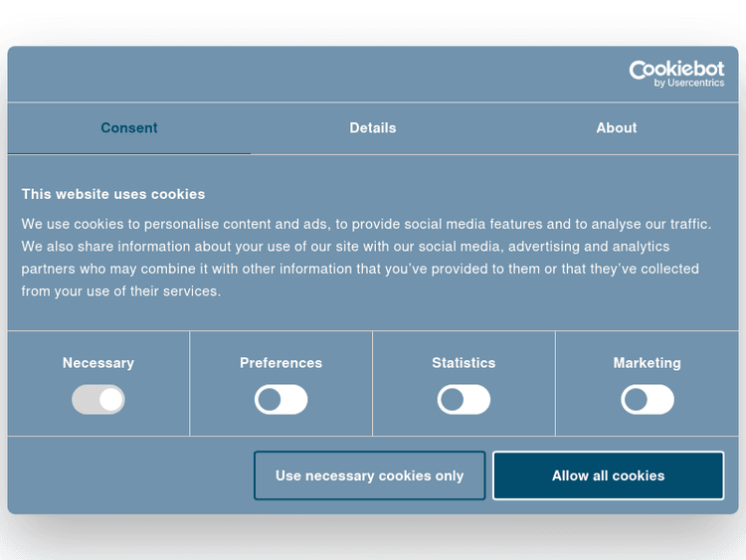
Task: Switch to the Consent tab
Action: tap(129, 128)
